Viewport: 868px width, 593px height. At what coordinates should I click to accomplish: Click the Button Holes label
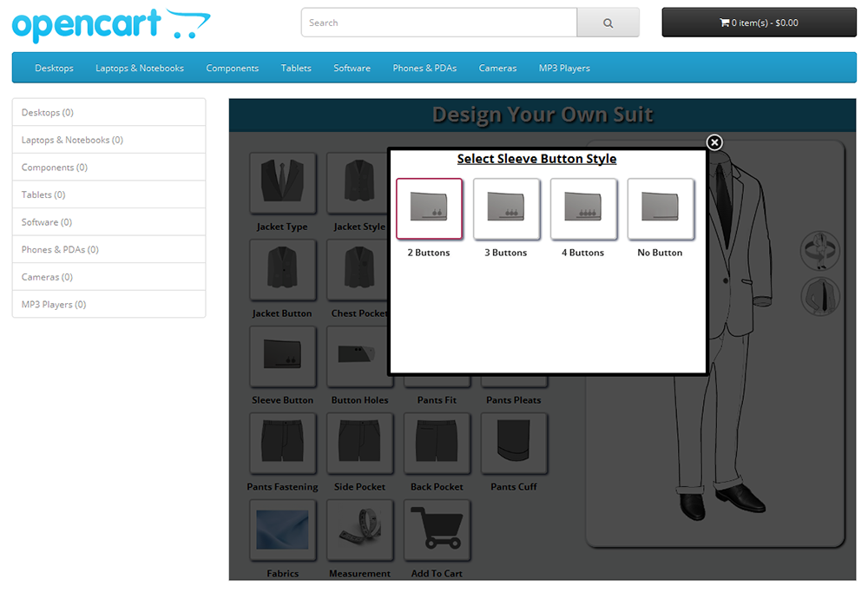pos(360,399)
